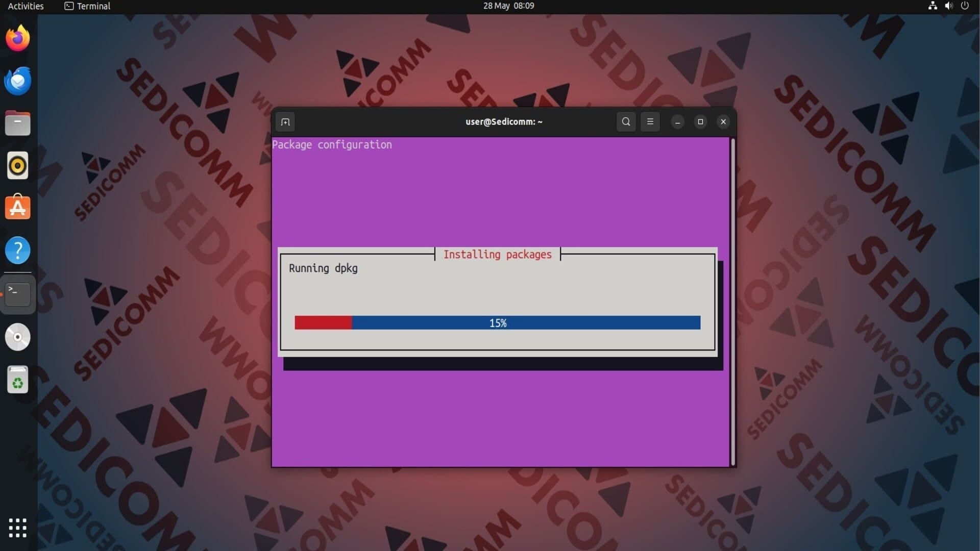This screenshot has height=551, width=980.
Task: Open the Trash from the dock
Action: click(x=18, y=380)
